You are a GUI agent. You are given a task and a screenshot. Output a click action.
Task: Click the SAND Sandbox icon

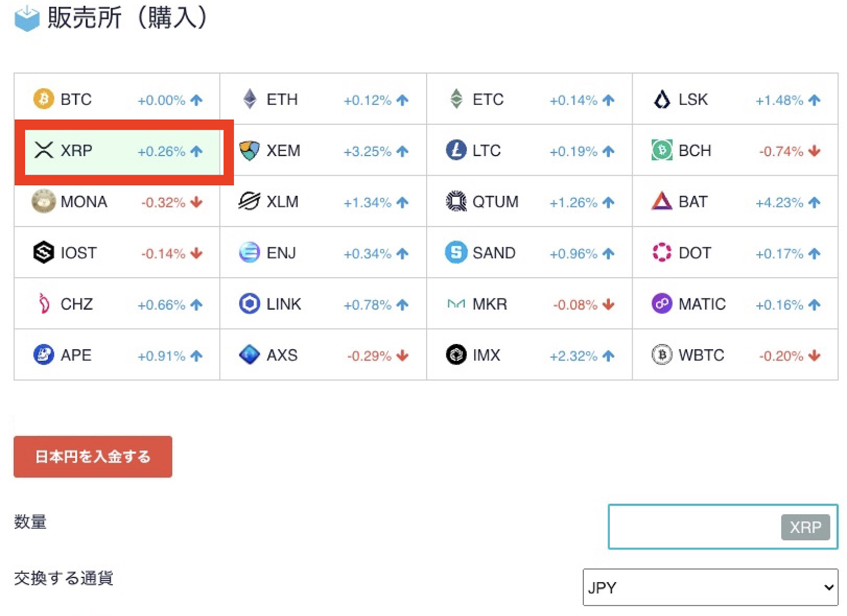456,252
